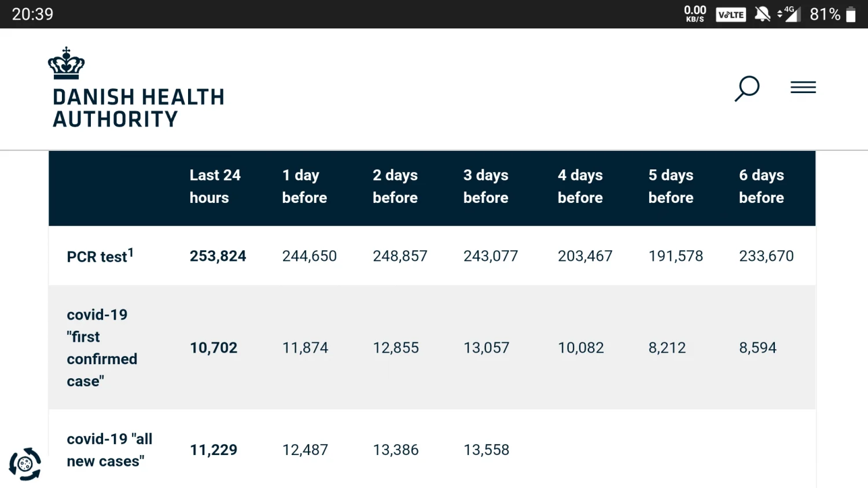Open the search magnifier icon
Screen dimensions: 868x488
tap(746, 88)
